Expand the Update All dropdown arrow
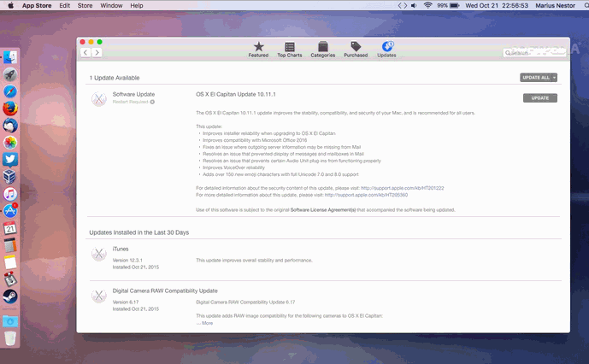The image size is (589, 364). [x=555, y=78]
